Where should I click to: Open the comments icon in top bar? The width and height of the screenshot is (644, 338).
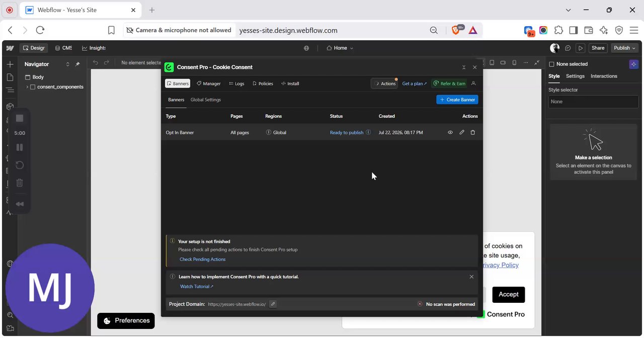click(568, 48)
